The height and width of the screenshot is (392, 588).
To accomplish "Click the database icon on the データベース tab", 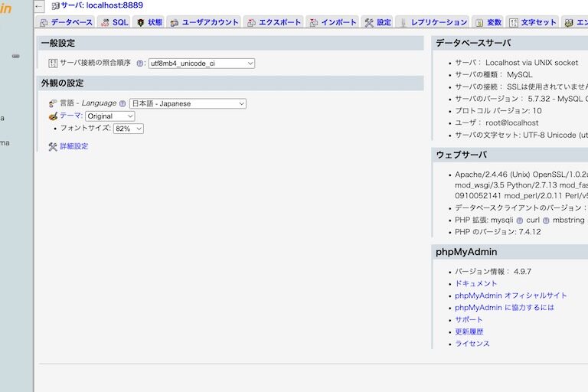I will click(44, 23).
